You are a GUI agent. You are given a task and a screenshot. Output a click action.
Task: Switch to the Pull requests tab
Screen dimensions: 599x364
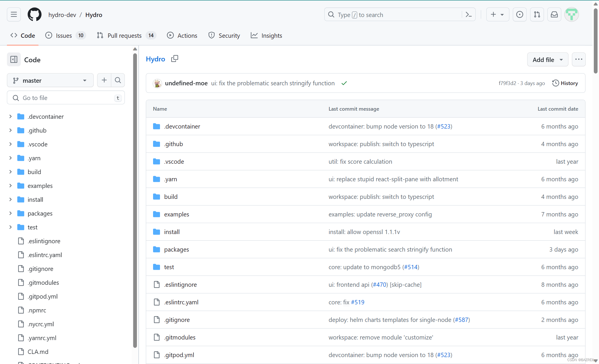[125, 35]
